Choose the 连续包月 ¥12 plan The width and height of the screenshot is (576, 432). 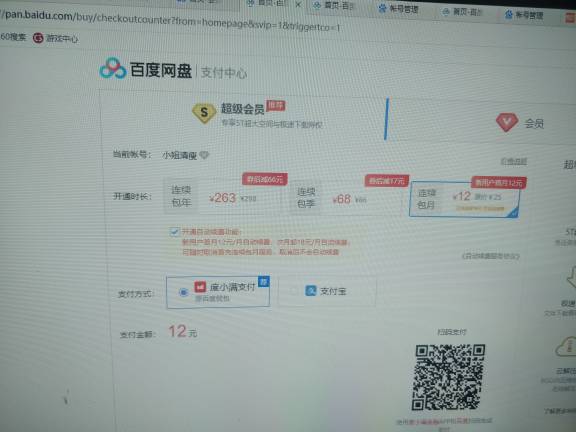[x=464, y=199]
